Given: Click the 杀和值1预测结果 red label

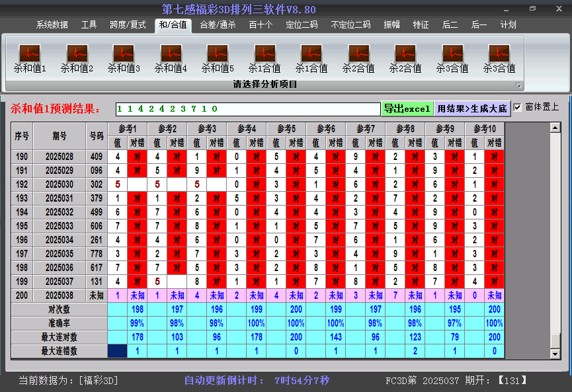Looking at the screenshot, I should tap(56, 108).
